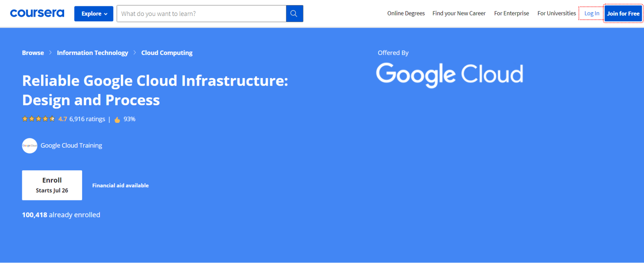Image resolution: width=644 pixels, height=263 pixels.
Task: Click the search input field
Action: coord(201,14)
